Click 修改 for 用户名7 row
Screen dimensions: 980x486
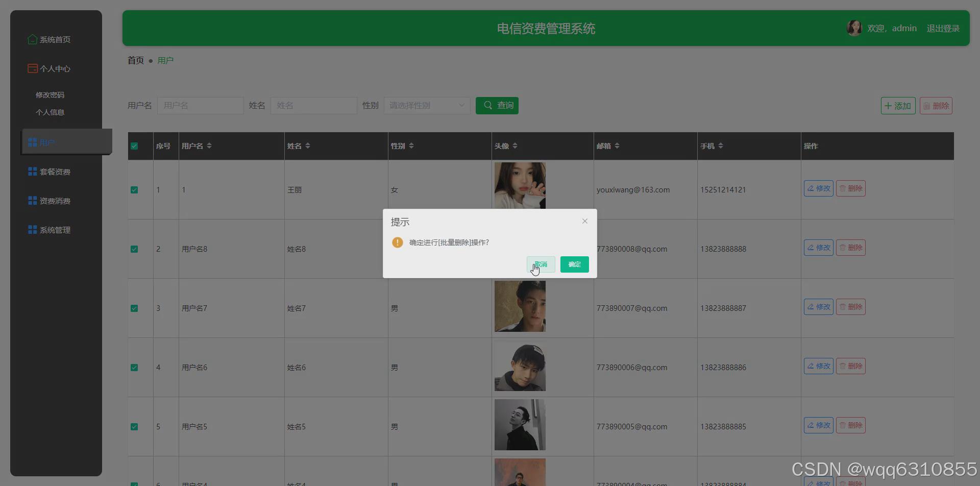point(818,307)
